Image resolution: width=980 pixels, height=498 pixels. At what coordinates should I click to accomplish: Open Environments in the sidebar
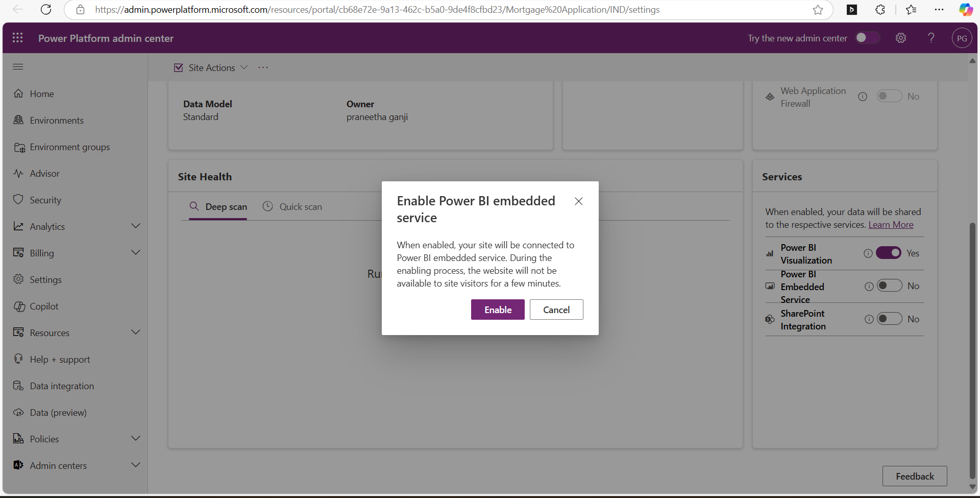pos(56,121)
